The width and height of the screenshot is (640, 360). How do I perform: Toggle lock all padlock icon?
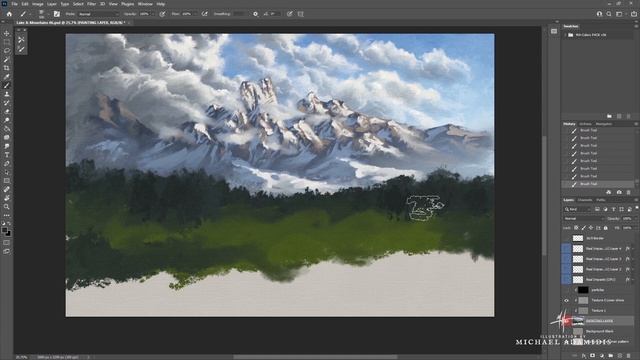click(x=606, y=228)
